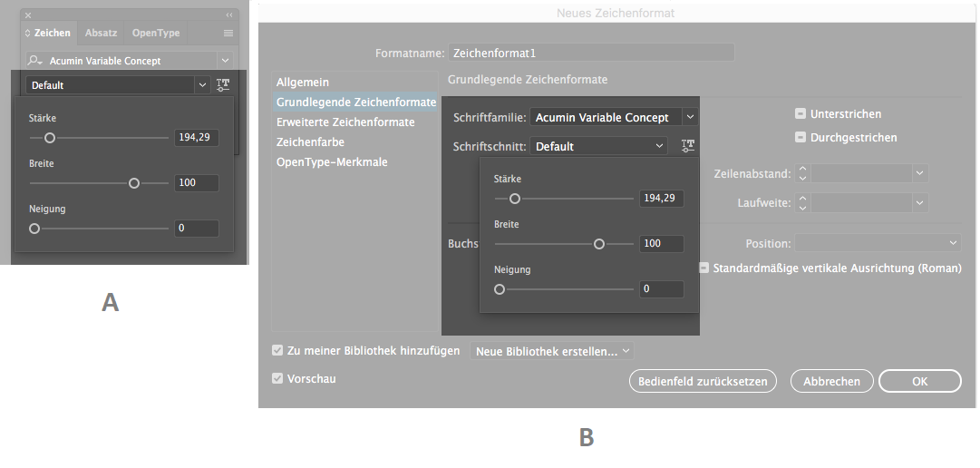Open Default style dropdown in Zeichen panel

click(202, 85)
